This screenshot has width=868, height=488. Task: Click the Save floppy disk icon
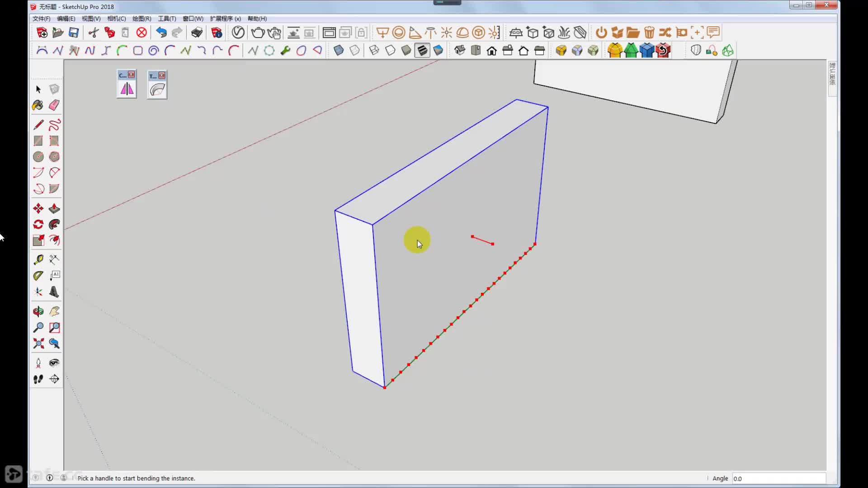74,33
